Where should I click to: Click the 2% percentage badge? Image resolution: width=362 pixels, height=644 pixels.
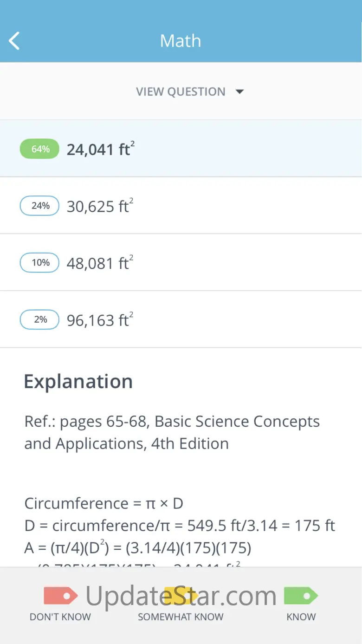point(40,319)
